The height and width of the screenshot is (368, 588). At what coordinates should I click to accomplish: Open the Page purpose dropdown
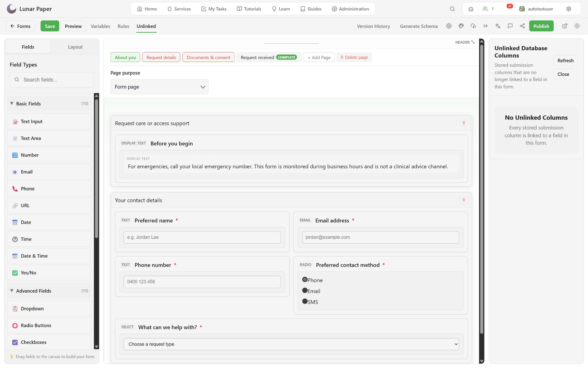pyautogui.click(x=159, y=87)
